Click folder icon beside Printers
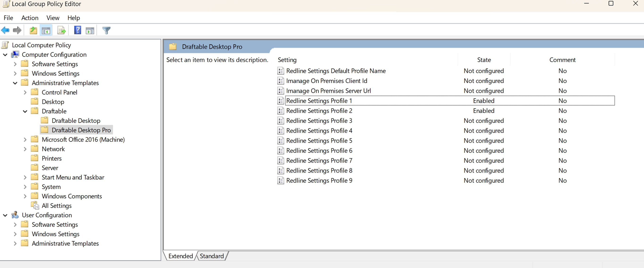 coord(35,158)
